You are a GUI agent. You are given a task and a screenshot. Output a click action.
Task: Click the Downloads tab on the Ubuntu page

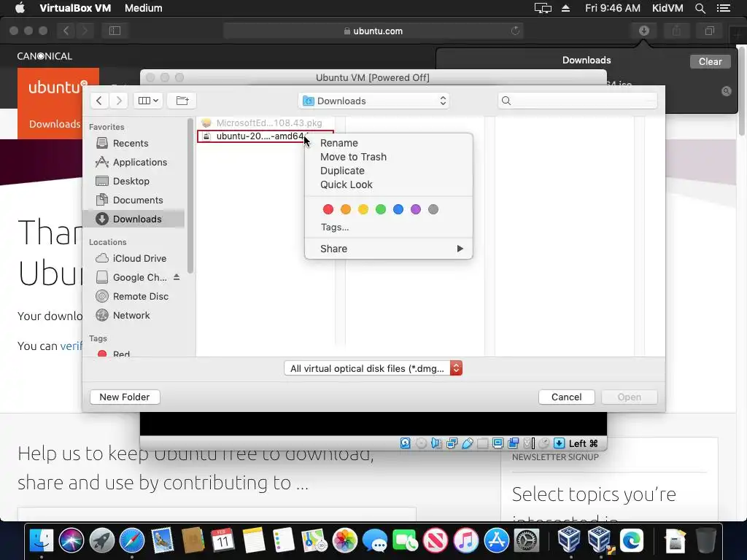[54, 124]
